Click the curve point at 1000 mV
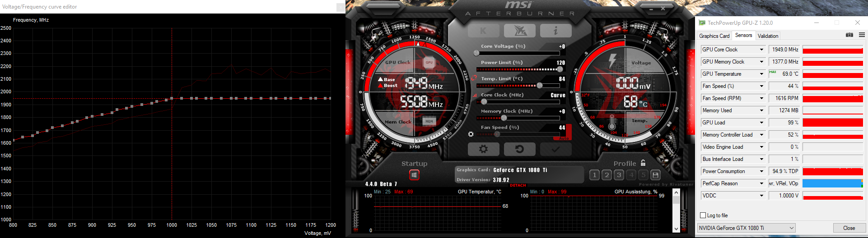 (172, 98)
